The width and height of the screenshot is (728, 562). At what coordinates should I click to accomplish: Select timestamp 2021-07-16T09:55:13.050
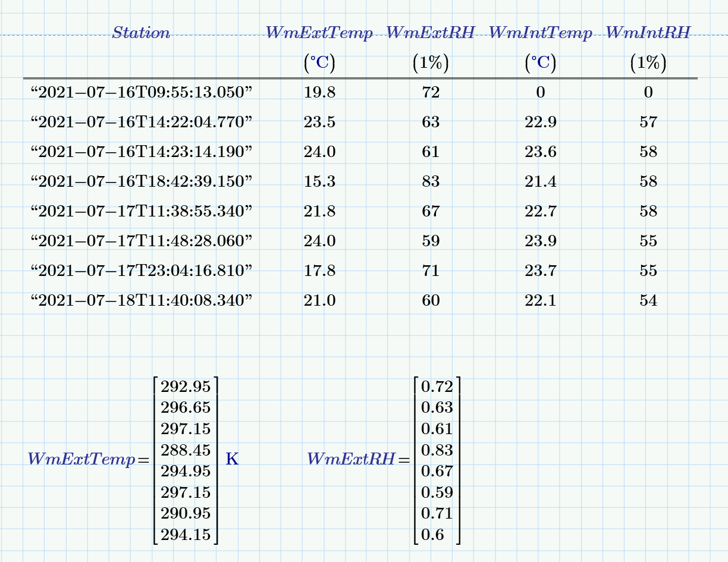[141, 92]
